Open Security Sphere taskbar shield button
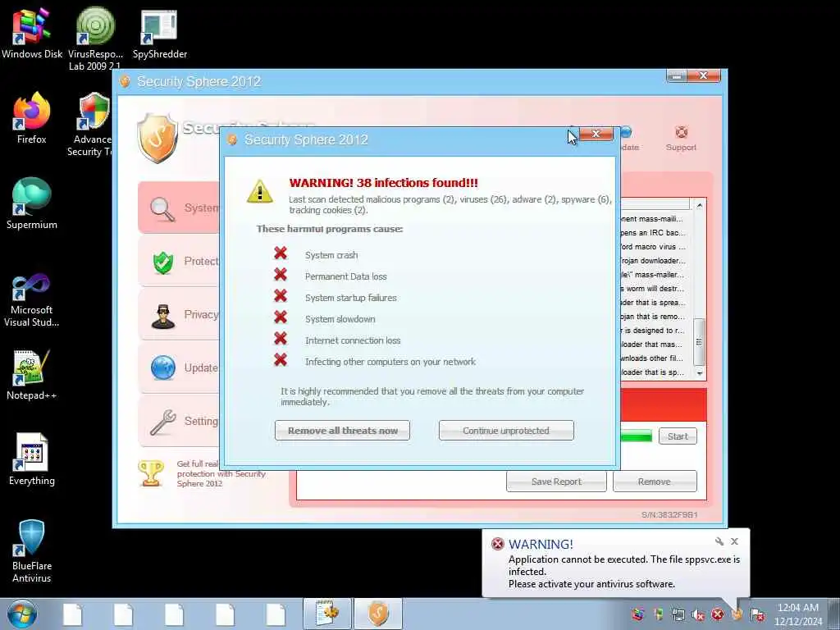Screen dimensions: 840x630 point(377,614)
